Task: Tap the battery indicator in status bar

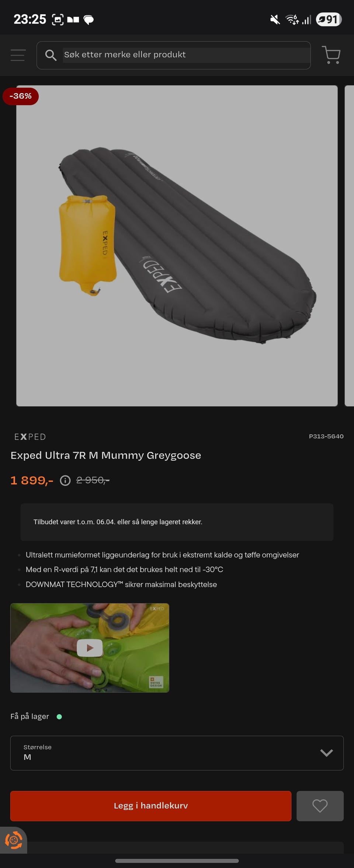Action: pyautogui.click(x=329, y=19)
